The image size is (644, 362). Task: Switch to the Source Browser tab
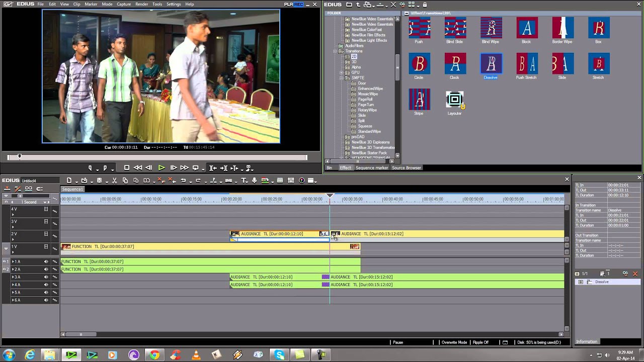click(407, 168)
